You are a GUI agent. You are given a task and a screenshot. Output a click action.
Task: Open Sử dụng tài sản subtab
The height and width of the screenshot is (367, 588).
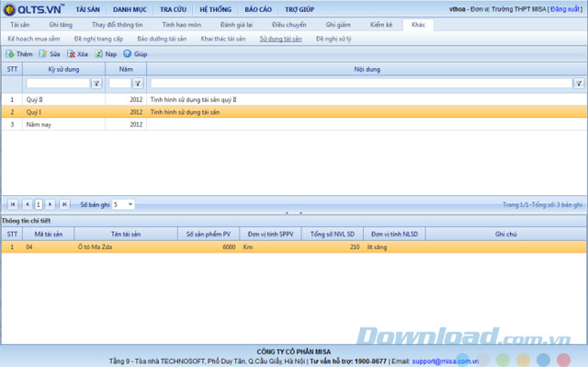click(x=280, y=39)
